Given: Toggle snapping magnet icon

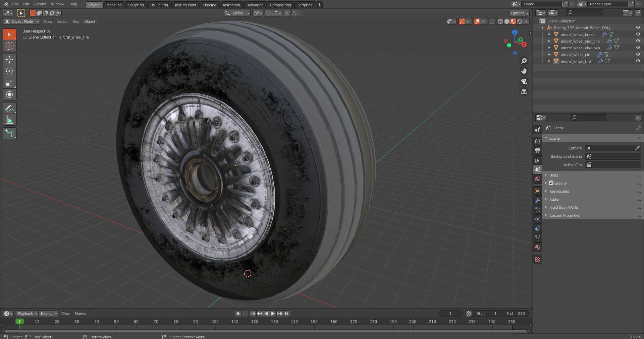Looking at the screenshot, I should 268,13.
